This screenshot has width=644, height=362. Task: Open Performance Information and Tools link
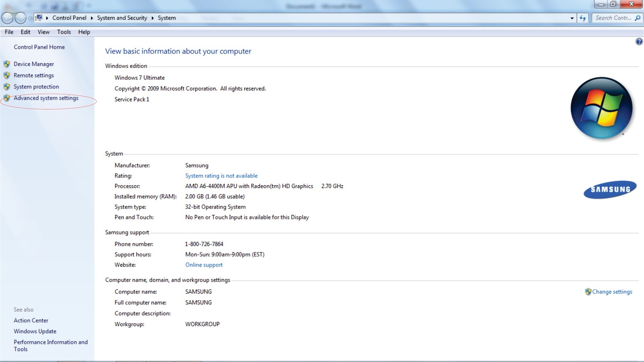tap(51, 345)
